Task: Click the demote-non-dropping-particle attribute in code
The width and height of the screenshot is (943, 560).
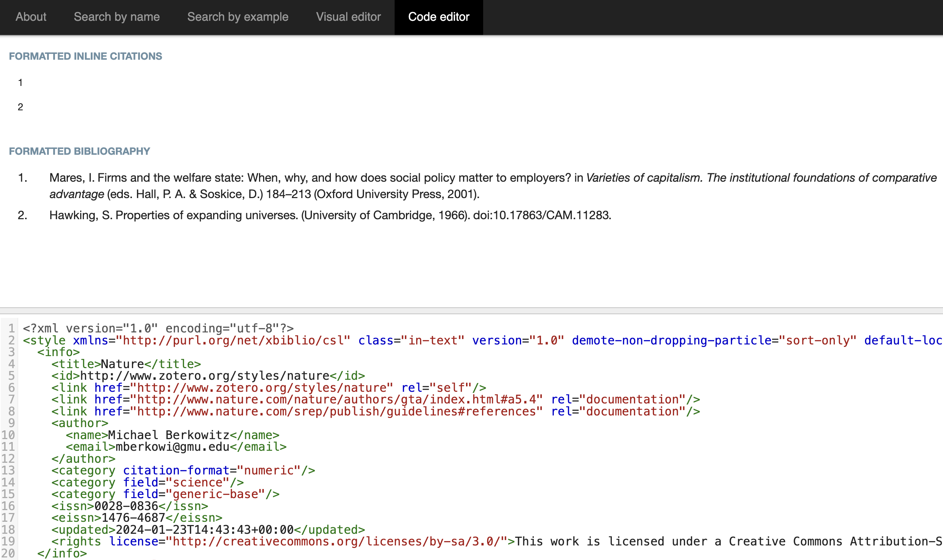Action: point(714,340)
